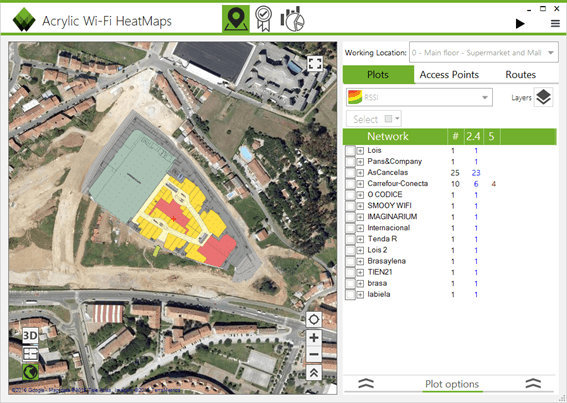Check the AsCancelas network checkbox
The height and width of the screenshot is (403, 567).
pyautogui.click(x=350, y=173)
